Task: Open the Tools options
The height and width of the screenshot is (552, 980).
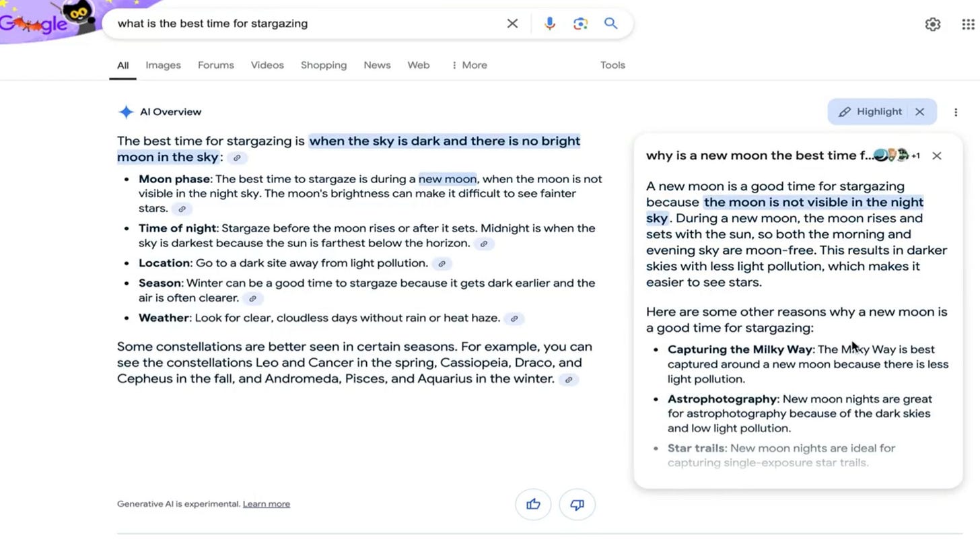Action: tap(612, 65)
